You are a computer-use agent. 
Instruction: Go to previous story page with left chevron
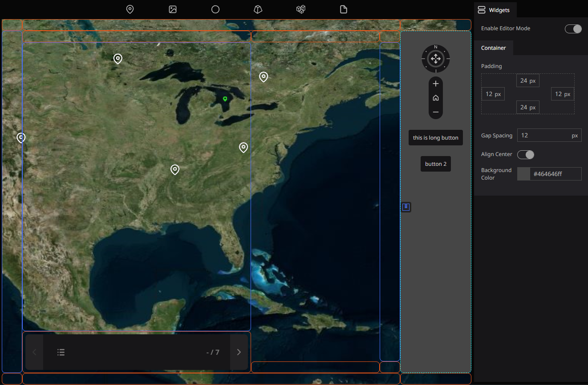(35, 352)
